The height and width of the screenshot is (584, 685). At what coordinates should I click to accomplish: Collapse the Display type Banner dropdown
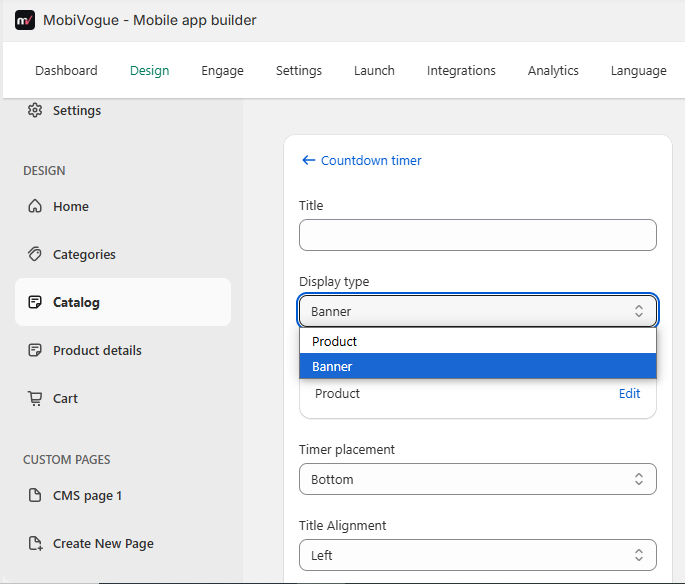(x=478, y=311)
